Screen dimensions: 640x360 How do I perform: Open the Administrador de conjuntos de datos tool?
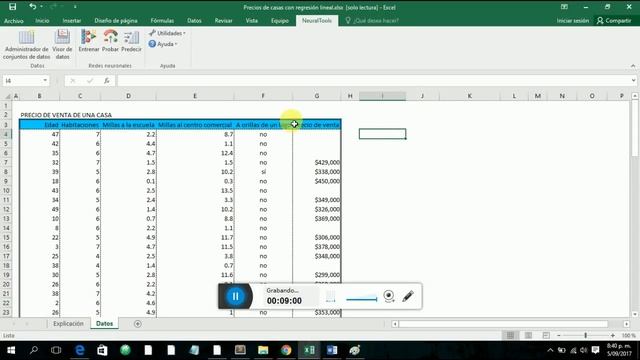tap(26, 45)
